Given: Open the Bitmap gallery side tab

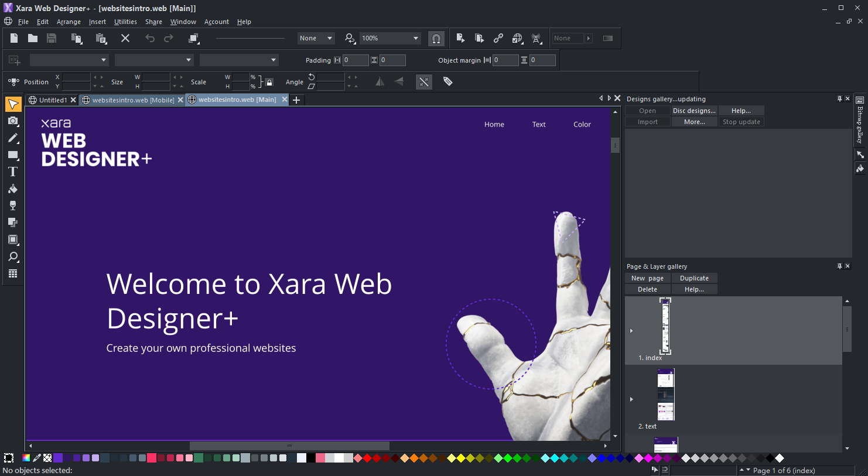Looking at the screenshot, I should [860, 119].
